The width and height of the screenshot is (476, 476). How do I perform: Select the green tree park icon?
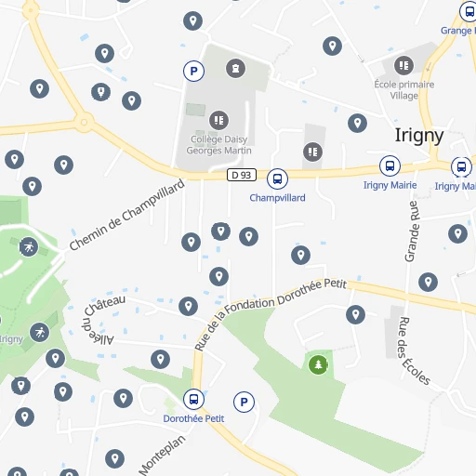tap(318, 365)
